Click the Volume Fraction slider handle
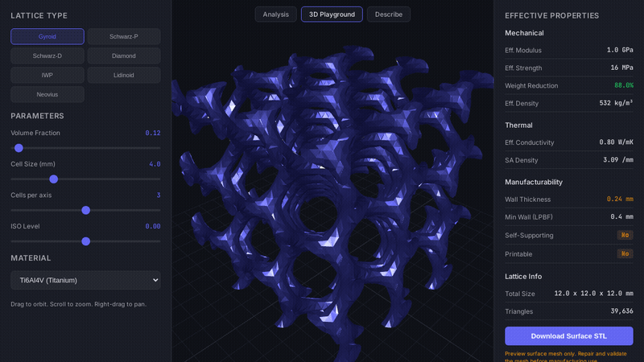Screen dimensions: 644x362 [19, 148]
